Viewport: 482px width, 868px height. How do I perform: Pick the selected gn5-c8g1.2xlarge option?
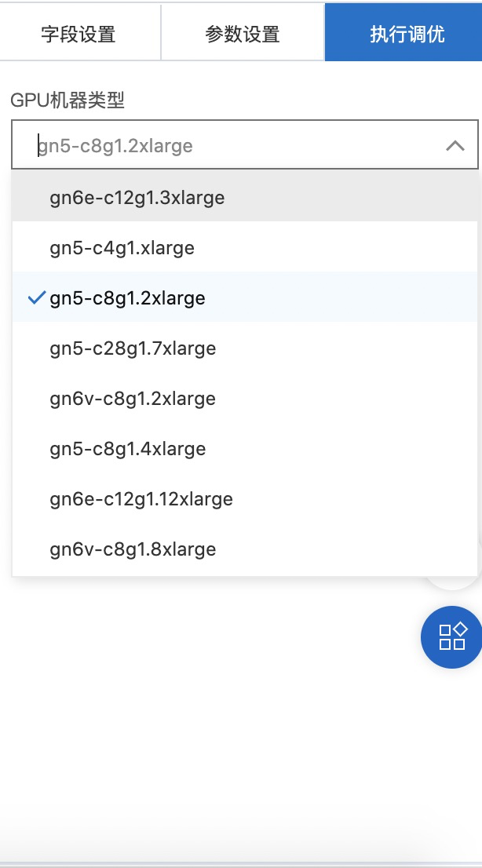(x=244, y=297)
